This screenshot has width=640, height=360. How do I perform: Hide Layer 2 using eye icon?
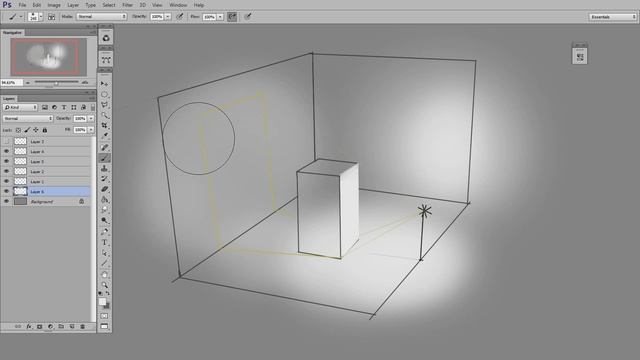6,171
